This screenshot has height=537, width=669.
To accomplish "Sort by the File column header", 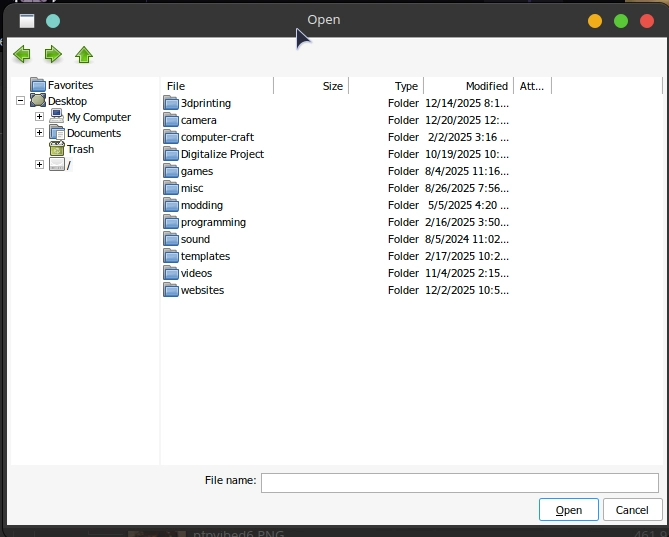I will pos(216,86).
